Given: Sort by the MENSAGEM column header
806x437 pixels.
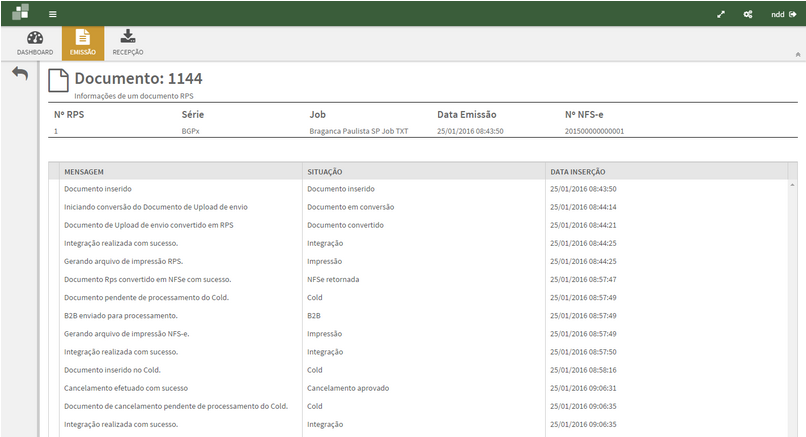Looking at the screenshot, I should click(x=84, y=171).
